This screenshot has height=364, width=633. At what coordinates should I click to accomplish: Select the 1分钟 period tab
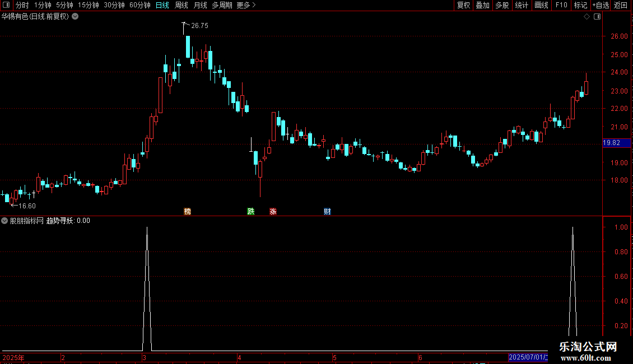click(x=43, y=5)
